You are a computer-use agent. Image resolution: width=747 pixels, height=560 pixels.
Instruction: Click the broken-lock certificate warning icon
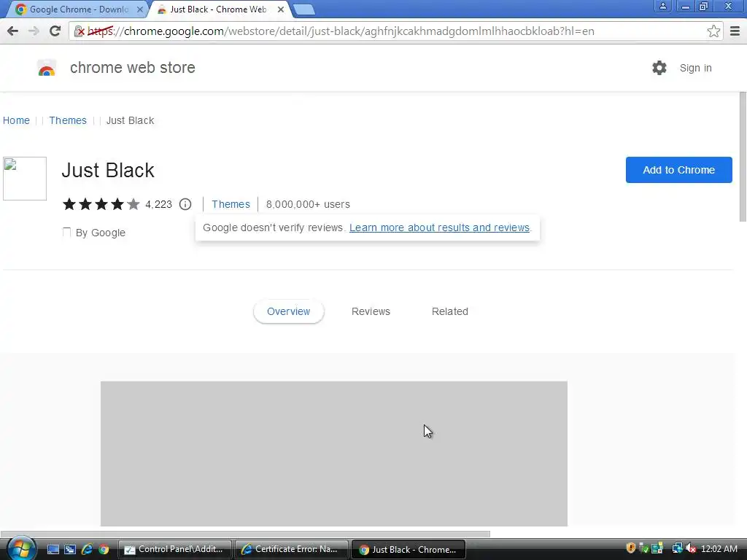click(x=80, y=31)
